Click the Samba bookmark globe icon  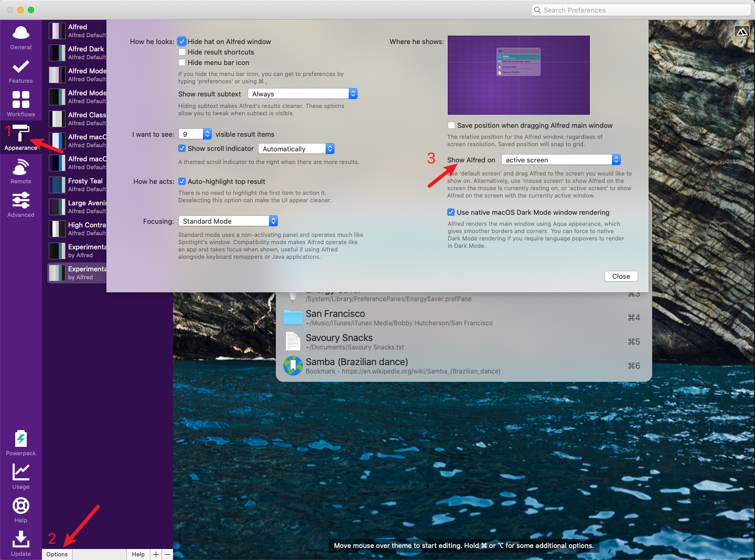tap(293, 366)
